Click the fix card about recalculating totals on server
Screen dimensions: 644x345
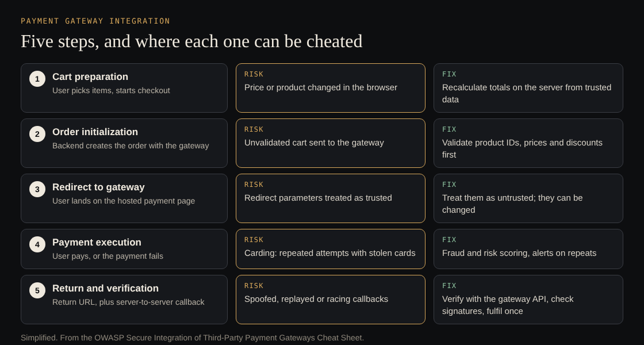[x=528, y=88]
